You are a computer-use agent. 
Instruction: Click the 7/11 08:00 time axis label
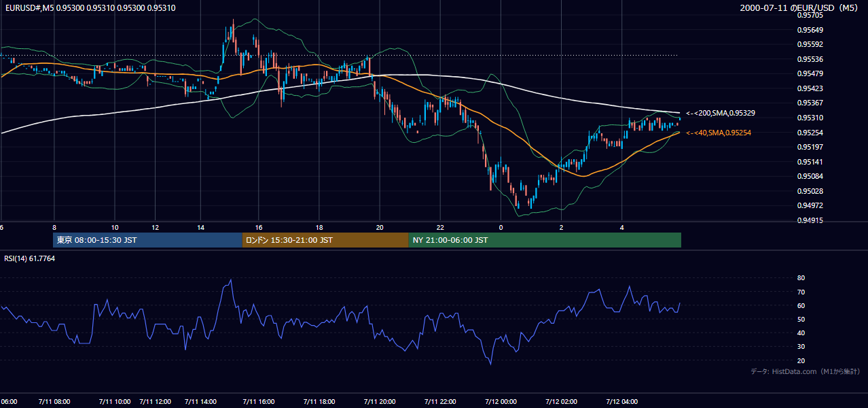(x=54, y=401)
